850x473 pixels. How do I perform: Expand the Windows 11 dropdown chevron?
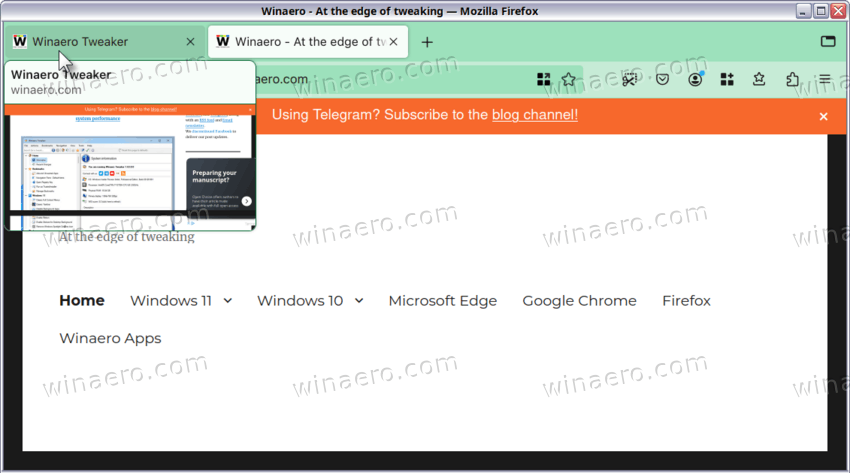coord(228,301)
